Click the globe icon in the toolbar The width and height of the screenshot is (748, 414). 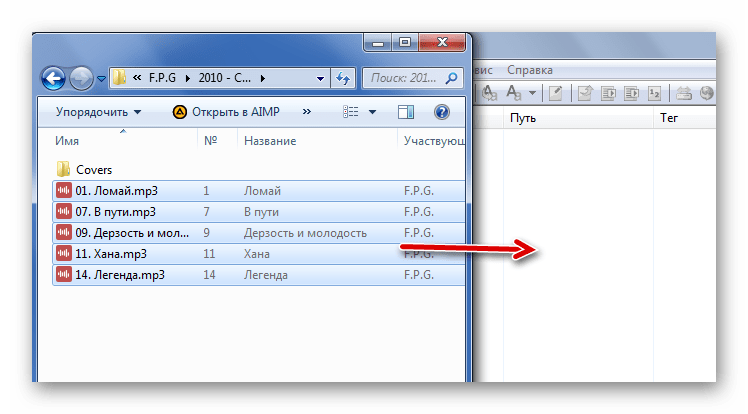tap(708, 93)
